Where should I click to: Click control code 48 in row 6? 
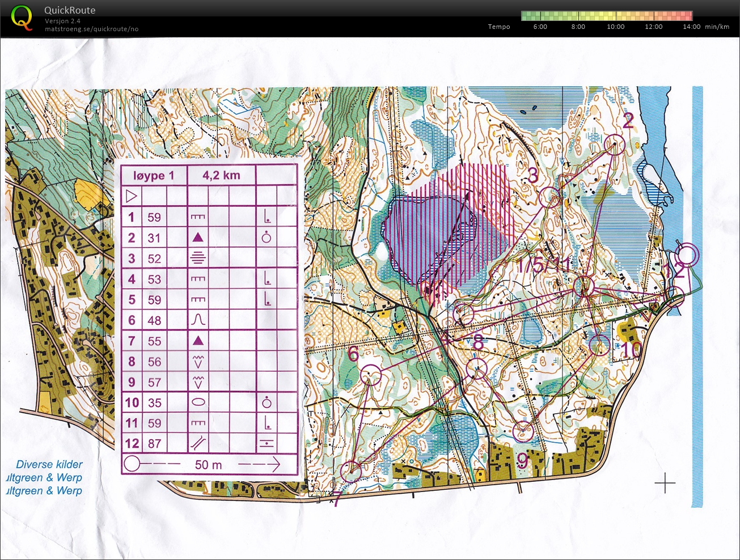154,321
